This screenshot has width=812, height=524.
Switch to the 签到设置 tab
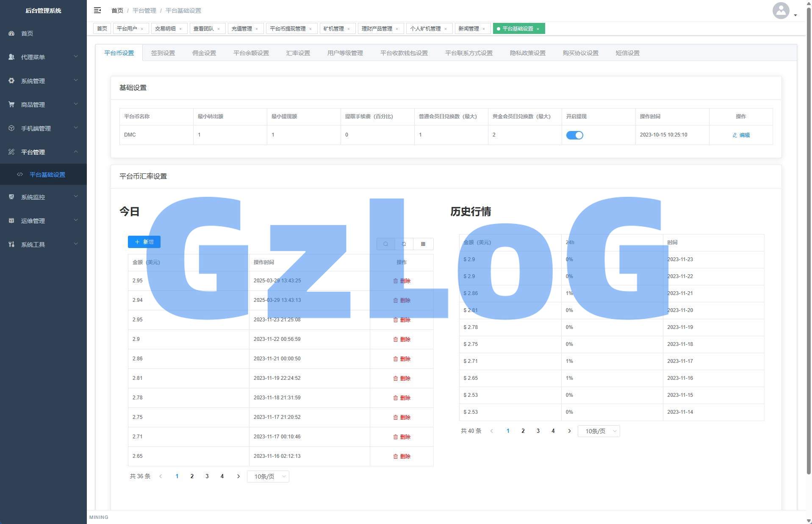click(163, 53)
